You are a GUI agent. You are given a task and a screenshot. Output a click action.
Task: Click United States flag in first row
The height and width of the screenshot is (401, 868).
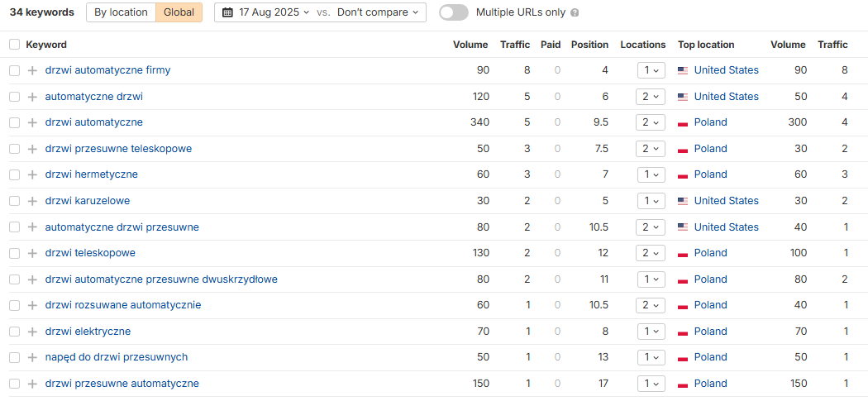tap(683, 70)
